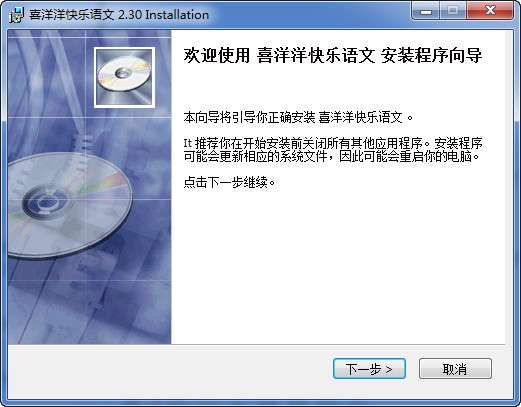Click the greyed-out maximize window button

point(453,12)
